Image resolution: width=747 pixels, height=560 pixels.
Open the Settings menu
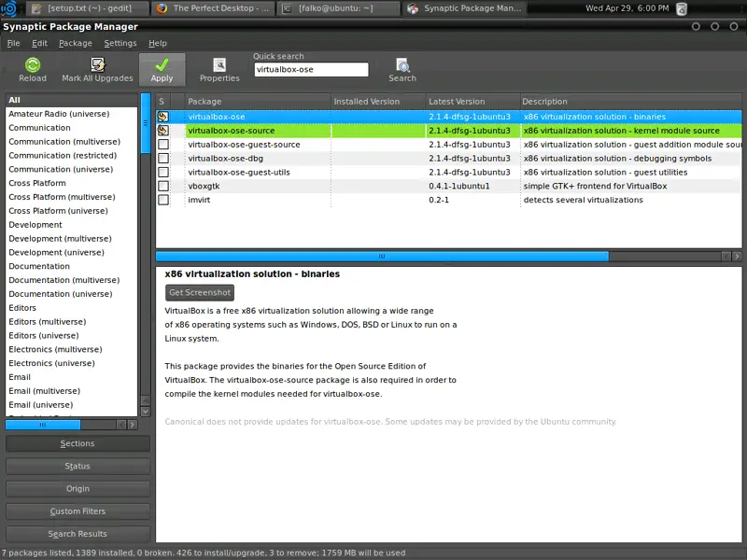(120, 43)
